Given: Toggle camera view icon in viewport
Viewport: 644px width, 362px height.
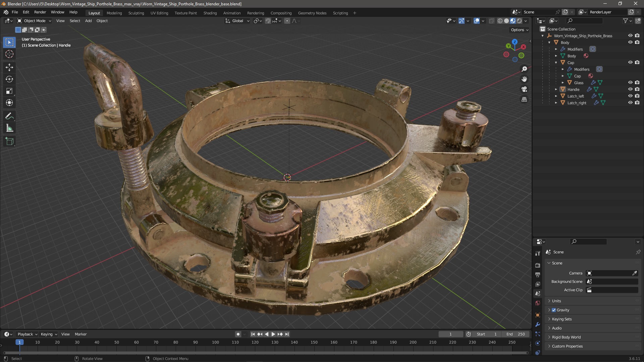Looking at the screenshot, I should (x=524, y=89).
